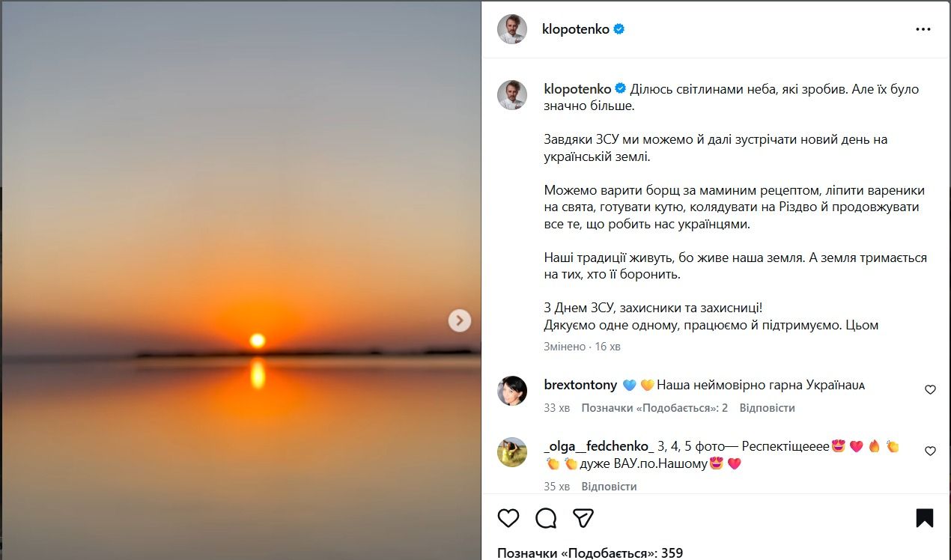
Task: Like _olga__fedchenko_'s comment
Action: pos(930,451)
